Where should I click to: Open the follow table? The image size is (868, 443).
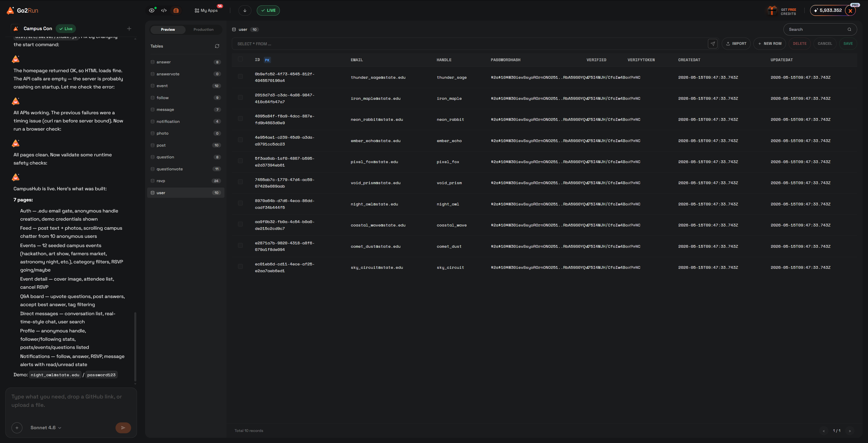[x=186, y=98]
